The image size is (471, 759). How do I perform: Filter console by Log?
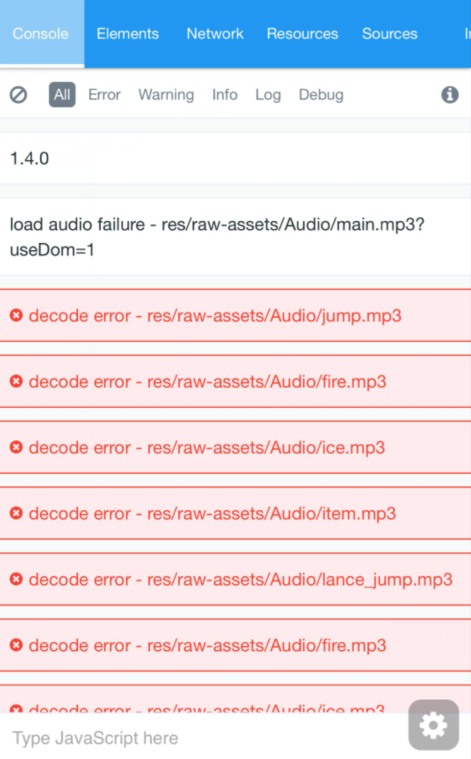(x=268, y=95)
